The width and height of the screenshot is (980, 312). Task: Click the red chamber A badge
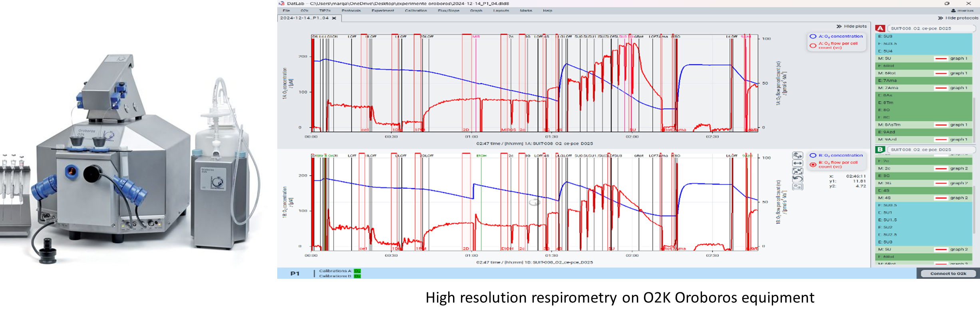tap(880, 28)
